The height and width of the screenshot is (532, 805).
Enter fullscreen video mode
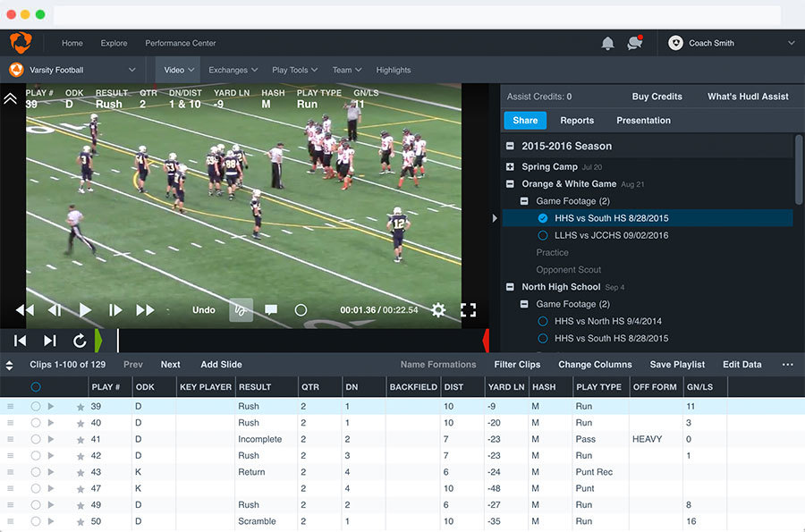coord(468,310)
